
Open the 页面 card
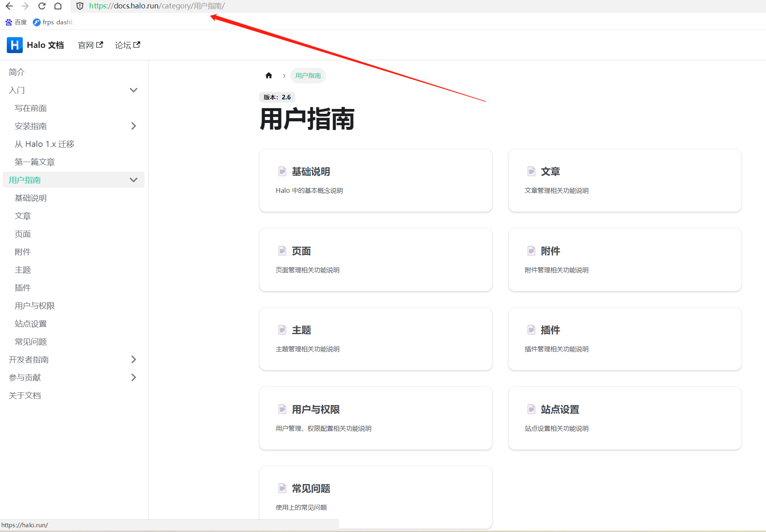(376, 260)
